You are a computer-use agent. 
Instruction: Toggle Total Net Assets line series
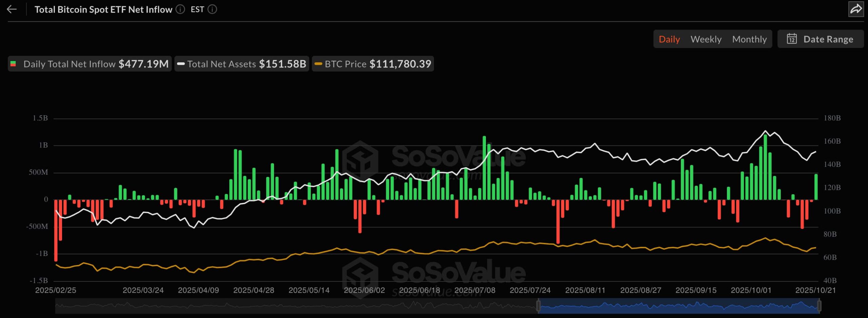click(x=241, y=64)
